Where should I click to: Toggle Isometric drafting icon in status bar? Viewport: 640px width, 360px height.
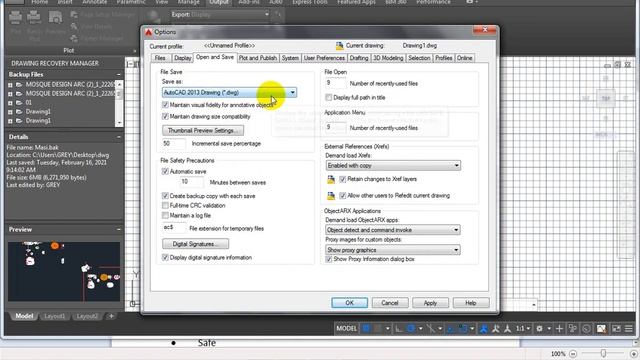pos(431,328)
